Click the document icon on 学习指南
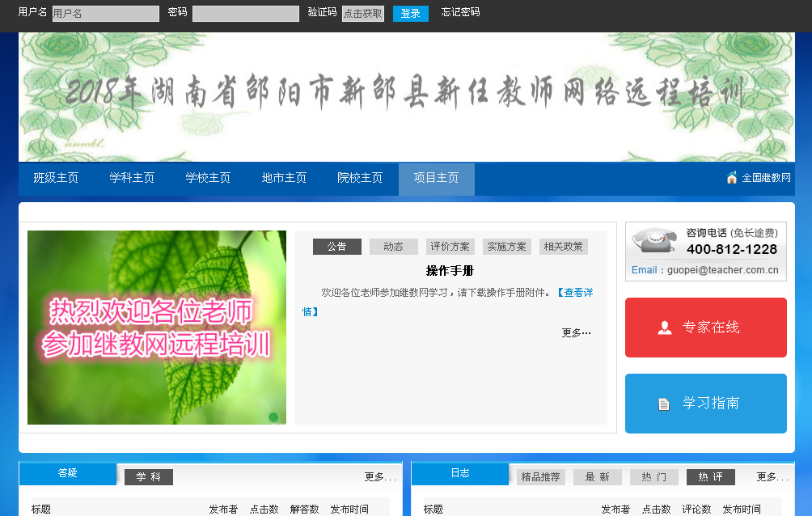The image size is (812, 516). click(x=664, y=404)
